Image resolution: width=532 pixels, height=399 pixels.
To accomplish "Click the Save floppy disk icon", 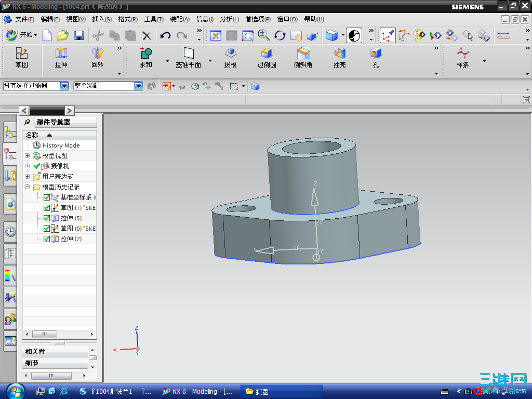I will 79,35.
